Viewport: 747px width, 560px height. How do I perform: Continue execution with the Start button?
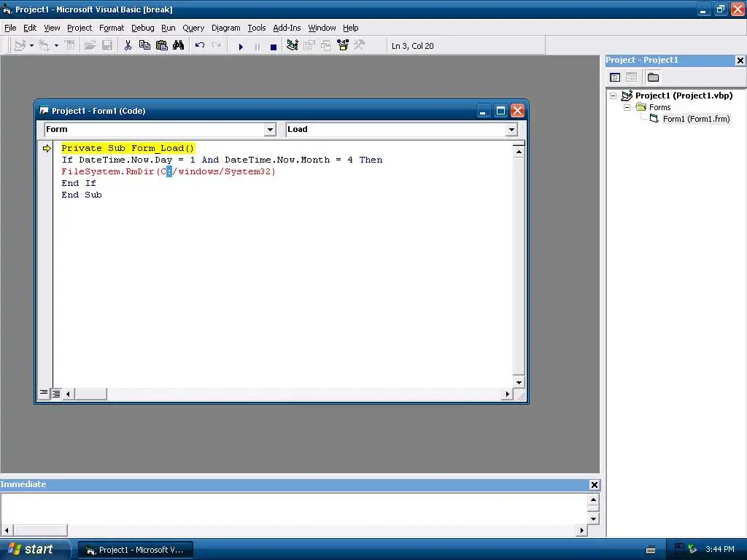click(241, 47)
